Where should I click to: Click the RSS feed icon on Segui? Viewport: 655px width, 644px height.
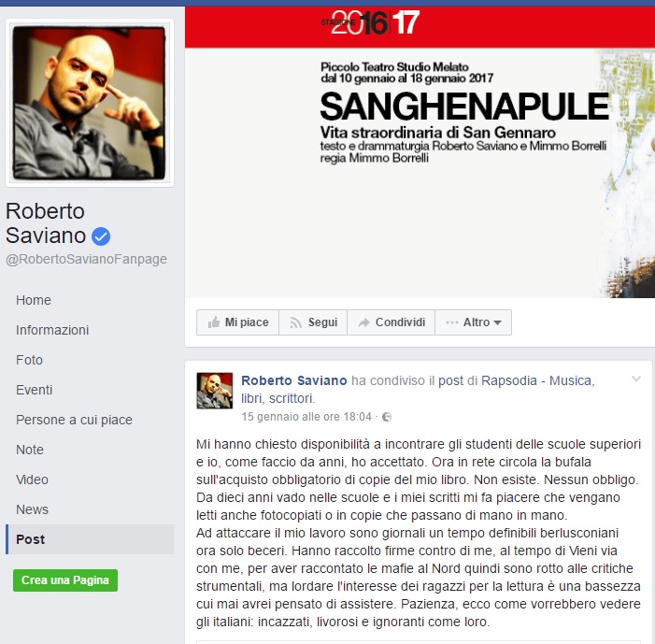coord(296,322)
